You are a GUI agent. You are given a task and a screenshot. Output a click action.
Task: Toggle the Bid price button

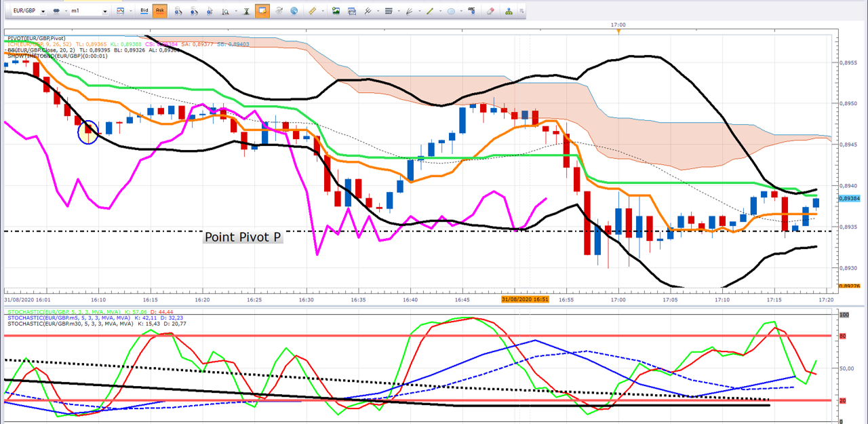point(144,11)
